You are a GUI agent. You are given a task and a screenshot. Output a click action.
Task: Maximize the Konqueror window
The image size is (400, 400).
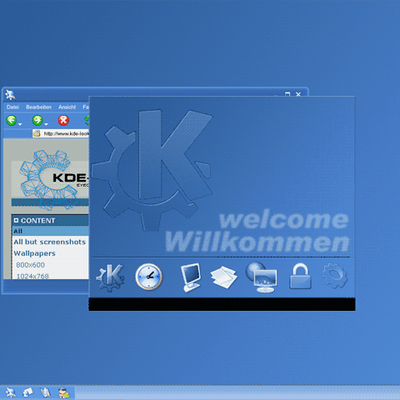coord(287,94)
